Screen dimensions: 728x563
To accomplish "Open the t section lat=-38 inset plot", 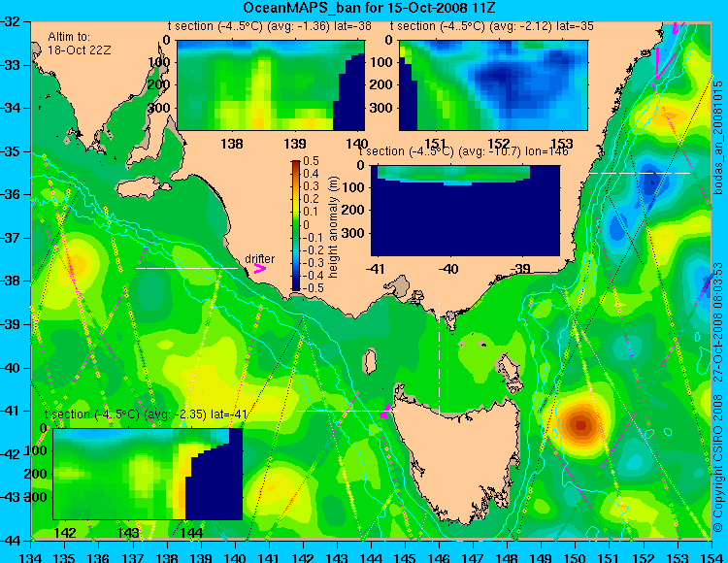I will click(271, 85).
